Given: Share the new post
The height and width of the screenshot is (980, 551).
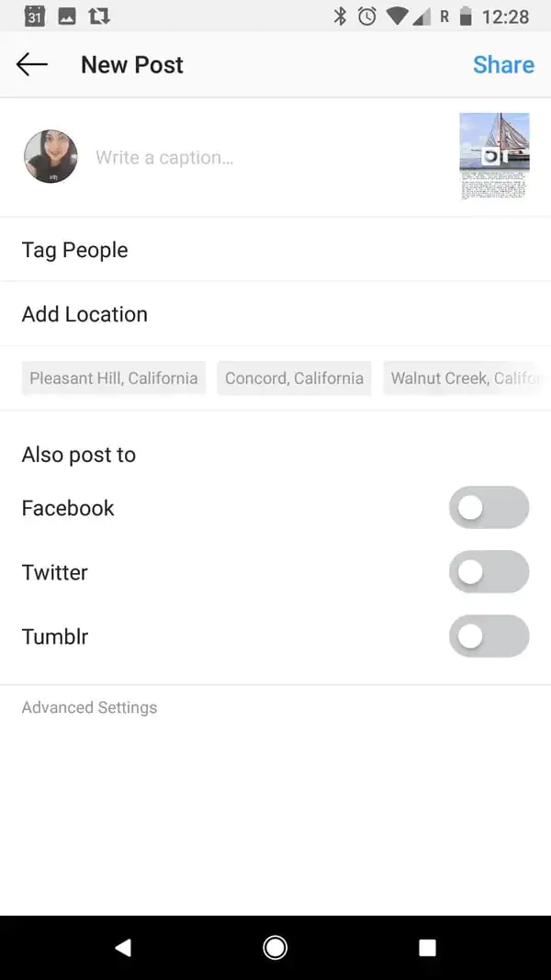Looking at the screenshot, I should [503, 64].
